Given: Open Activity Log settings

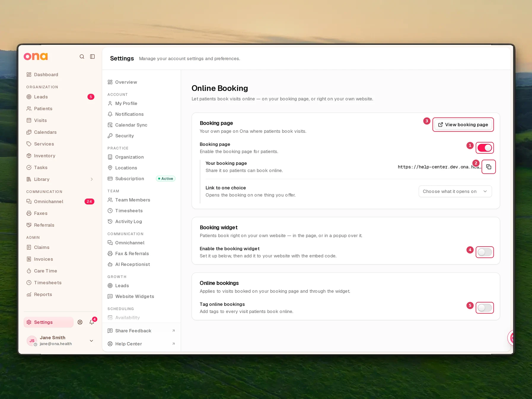Looking at the screenshot, I should [x=141, y=221].
